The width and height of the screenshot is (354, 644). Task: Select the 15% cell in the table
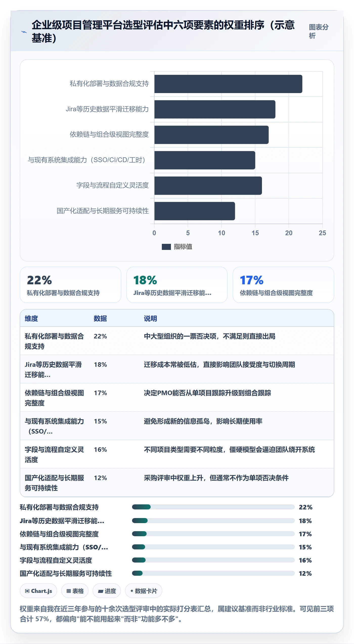[x=100, y=421]
